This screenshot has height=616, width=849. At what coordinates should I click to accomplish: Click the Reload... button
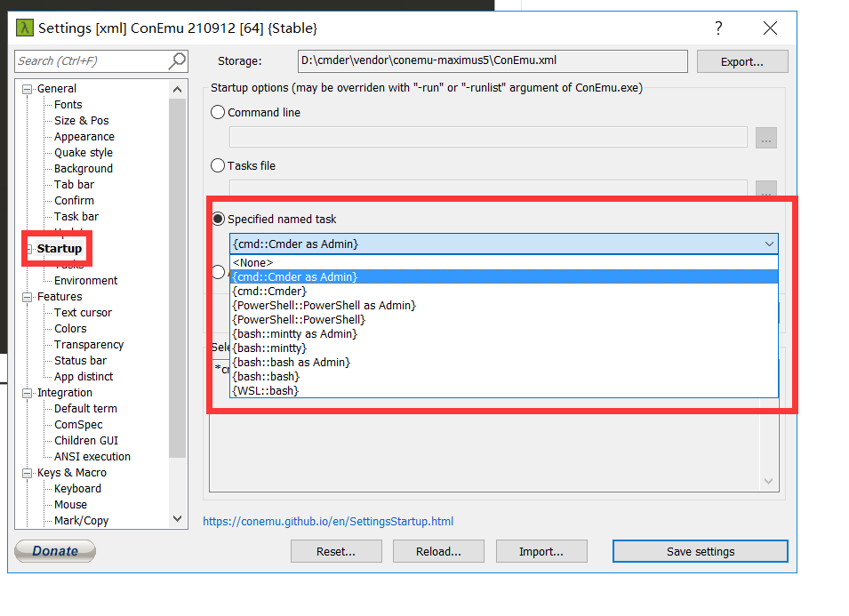pos(438,551)
